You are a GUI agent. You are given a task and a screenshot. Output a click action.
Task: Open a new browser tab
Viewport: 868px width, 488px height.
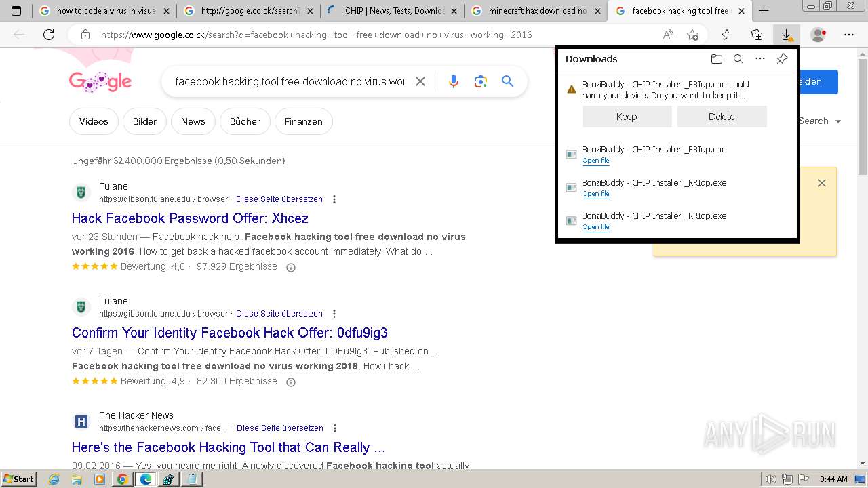coord(764,11)
